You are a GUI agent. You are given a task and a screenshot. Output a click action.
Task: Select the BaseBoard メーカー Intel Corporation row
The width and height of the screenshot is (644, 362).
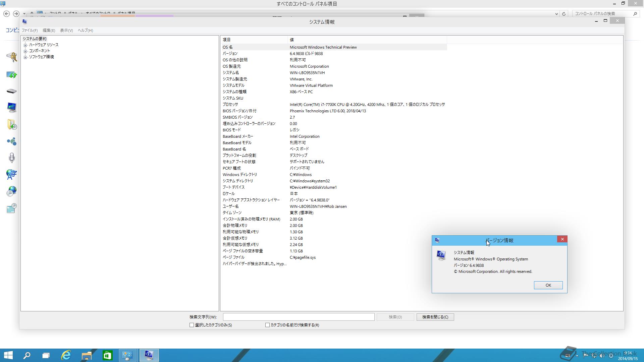334,136
